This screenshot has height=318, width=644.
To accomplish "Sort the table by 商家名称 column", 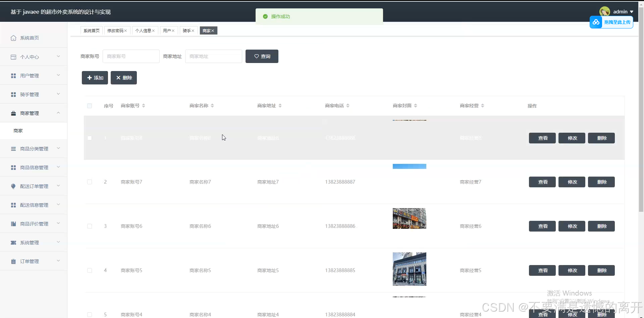I will tap(212, 106).
